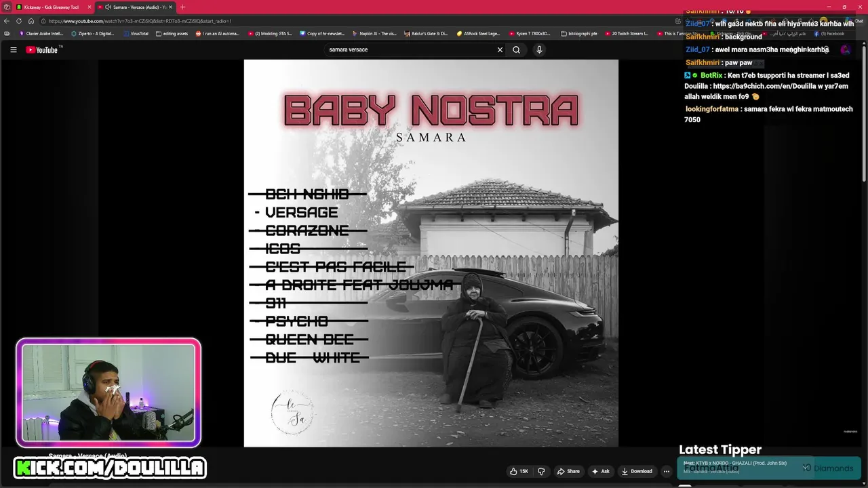Open Share dialog for the video
The image size is (868, 488).
568,471
